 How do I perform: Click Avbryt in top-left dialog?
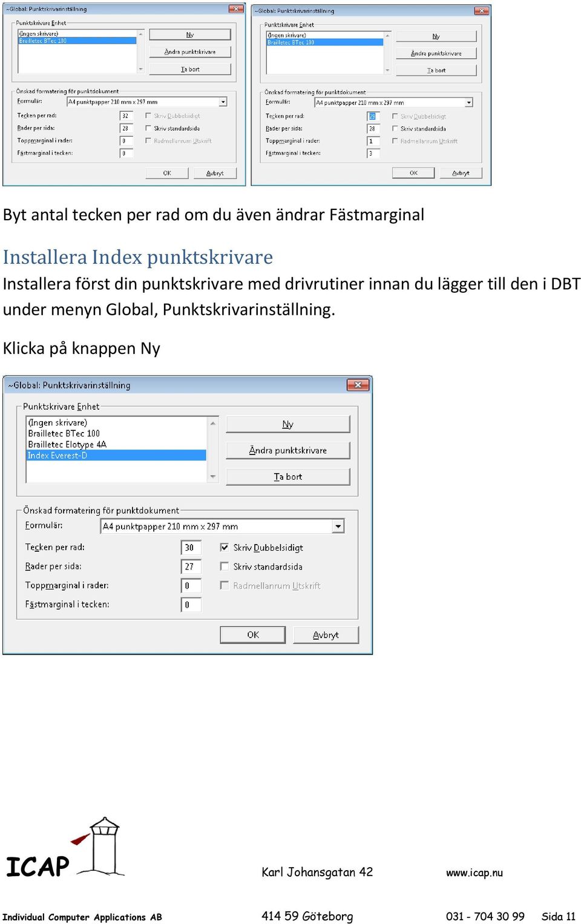click(x=215, y=173)
